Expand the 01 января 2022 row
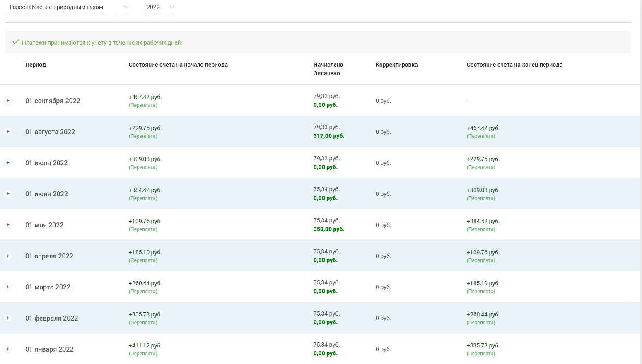This screenshot has width=642, height=364. [8, 349]
